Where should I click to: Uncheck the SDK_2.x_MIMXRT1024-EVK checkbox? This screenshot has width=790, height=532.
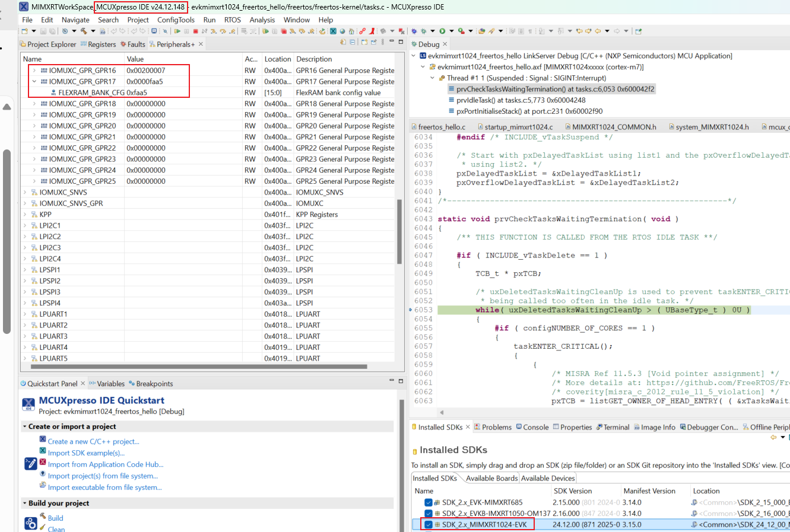point(428,525)
